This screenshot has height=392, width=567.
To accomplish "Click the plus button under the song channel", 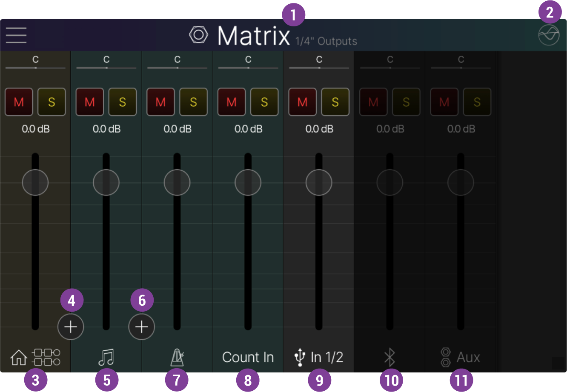I will click(x=141, y=327).
